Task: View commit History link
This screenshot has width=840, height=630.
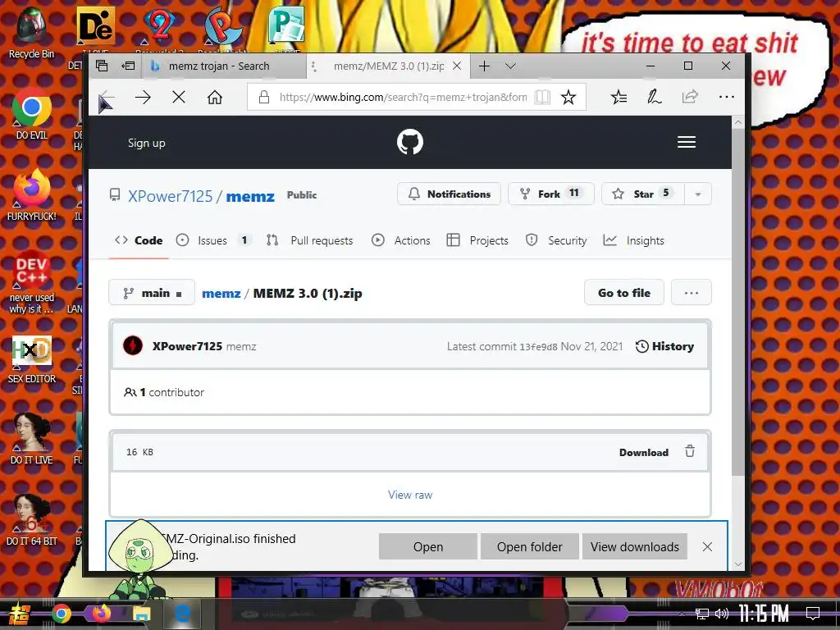Action: [x=664, y=346]
